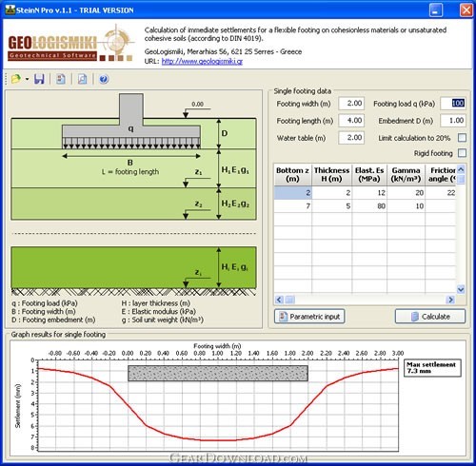This screenshot has height=466, width=476.
Task: Select second row Bottom z cell 7
Action: (292, 206)
